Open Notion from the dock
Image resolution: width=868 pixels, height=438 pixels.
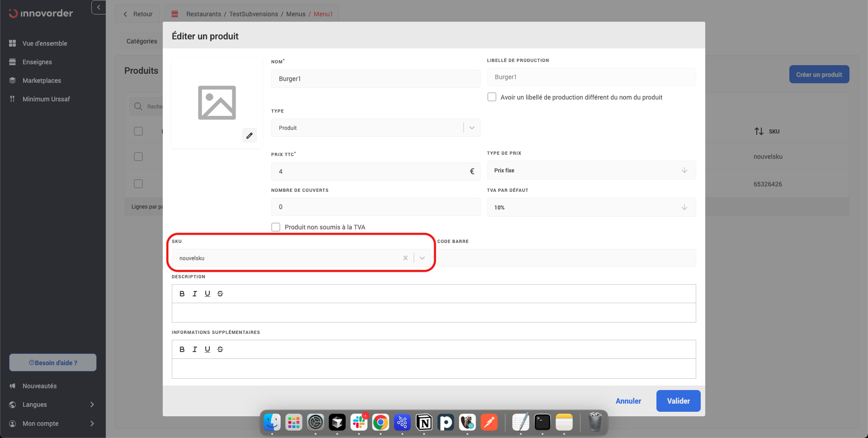click(424, 423)
